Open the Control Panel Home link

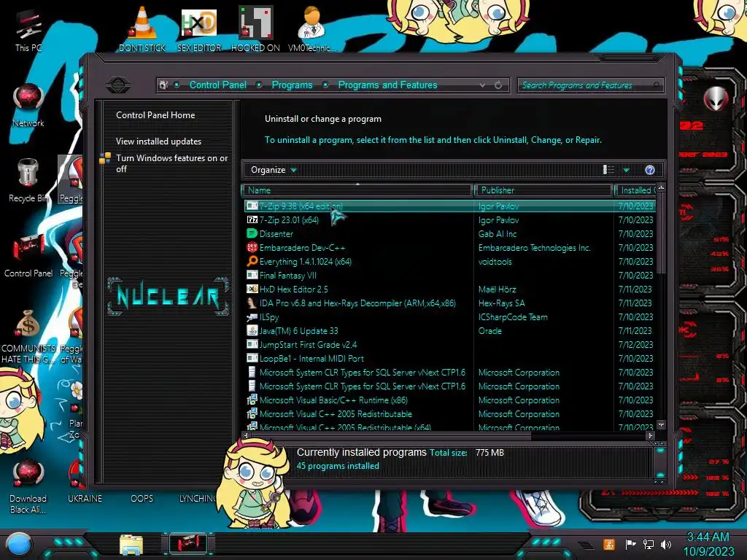point(155,115)
